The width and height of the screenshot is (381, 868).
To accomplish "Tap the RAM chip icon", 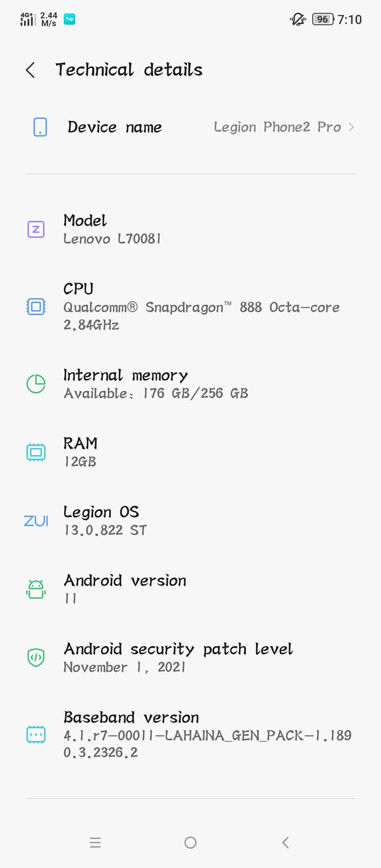I will click(36, 452).
